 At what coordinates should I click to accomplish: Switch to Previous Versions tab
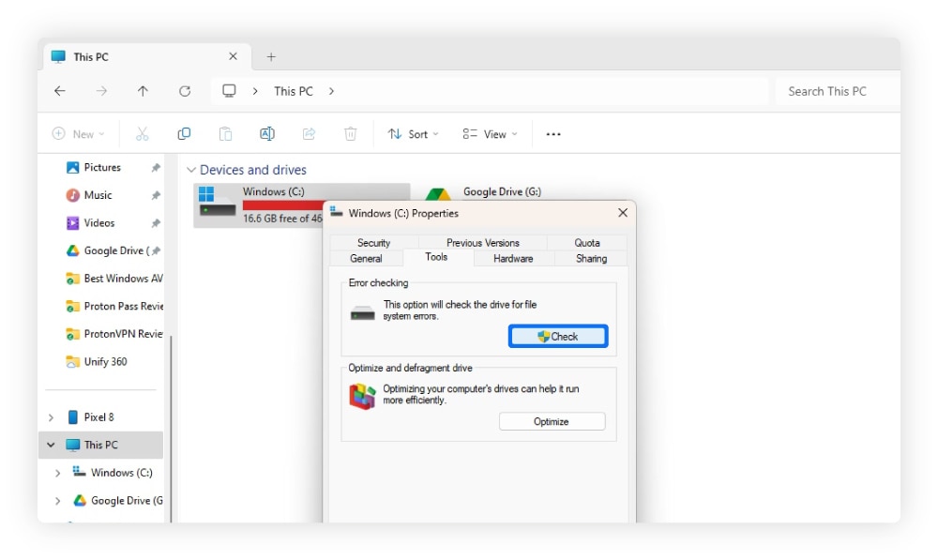coord(483,242)
